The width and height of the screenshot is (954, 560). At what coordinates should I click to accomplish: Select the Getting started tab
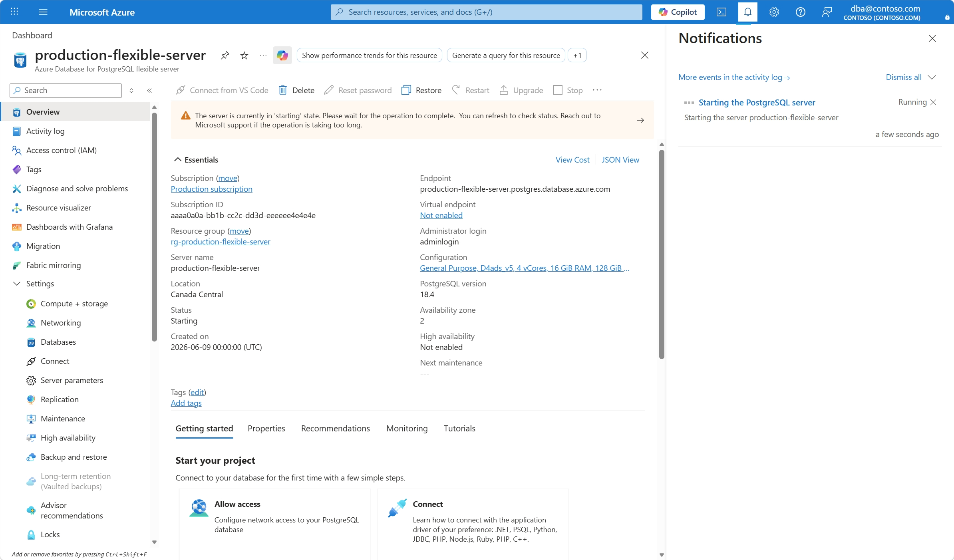point(204,429)
